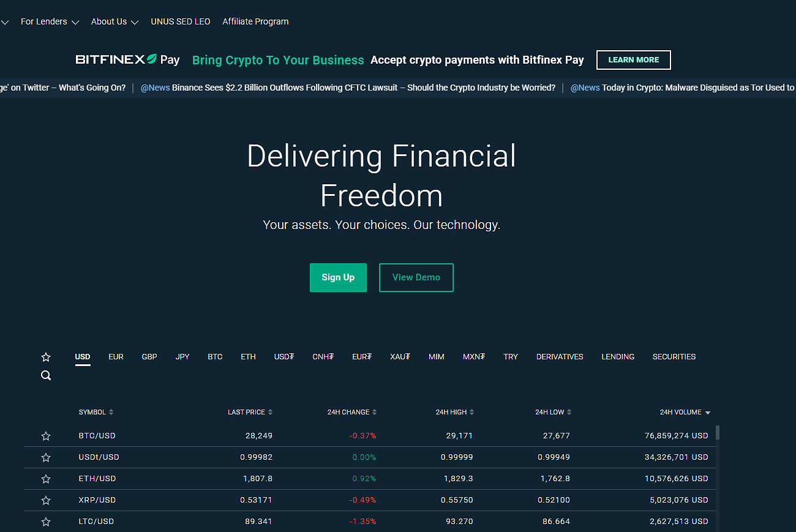Open the Binance $2.2 Billion Outflows news
This screenshot has width=796, height=532.
pyautogui.click(x=364, y=88)
